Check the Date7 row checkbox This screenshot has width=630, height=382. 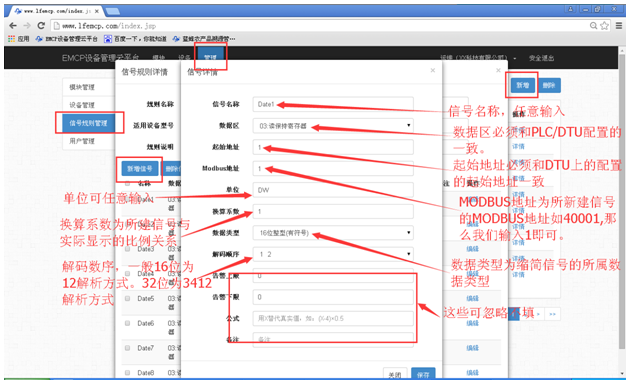click(127, 348)
